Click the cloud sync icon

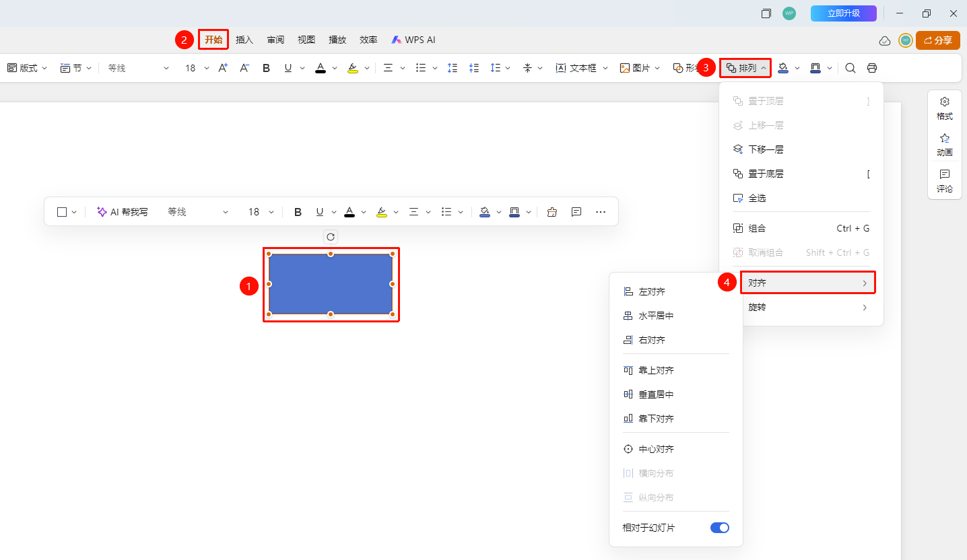[x=885, y=41]
